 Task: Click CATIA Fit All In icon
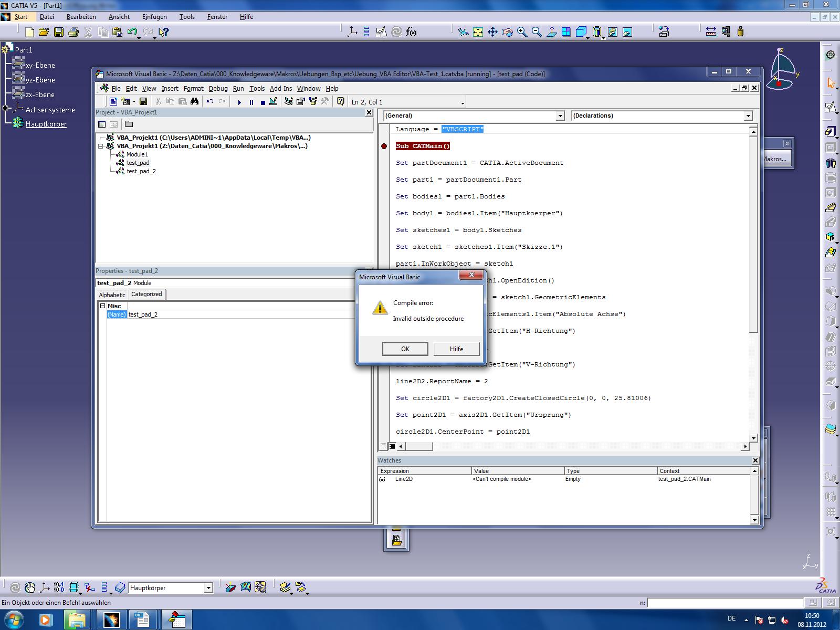(x=478, y=32)
